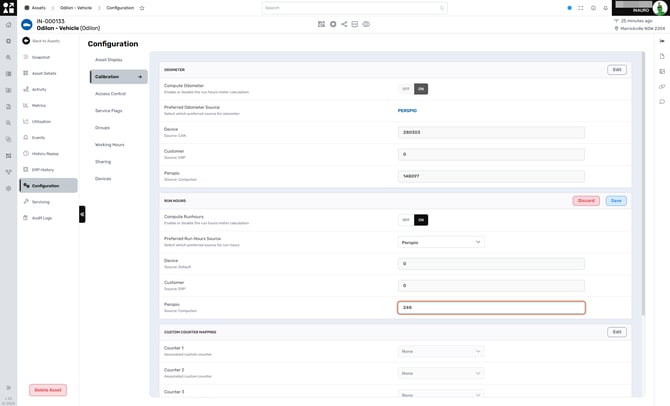Open the Access Control section

(x=110, y=94)
